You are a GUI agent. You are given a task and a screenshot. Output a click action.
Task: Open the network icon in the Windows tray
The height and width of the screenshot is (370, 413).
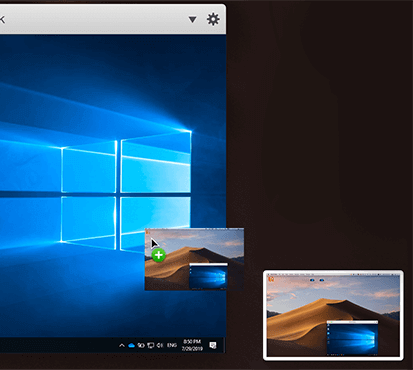pos(151,345)
